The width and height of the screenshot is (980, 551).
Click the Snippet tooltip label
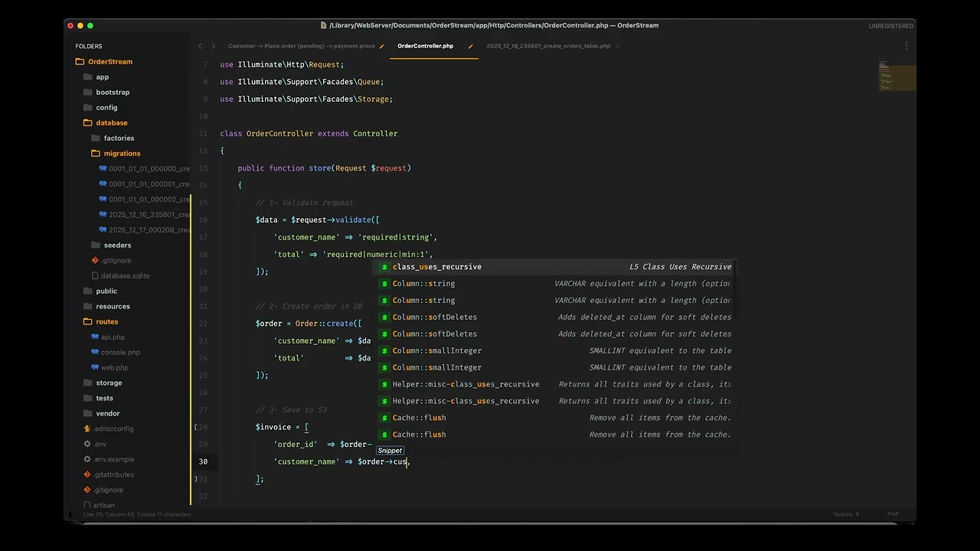click(x=390, y=451)
